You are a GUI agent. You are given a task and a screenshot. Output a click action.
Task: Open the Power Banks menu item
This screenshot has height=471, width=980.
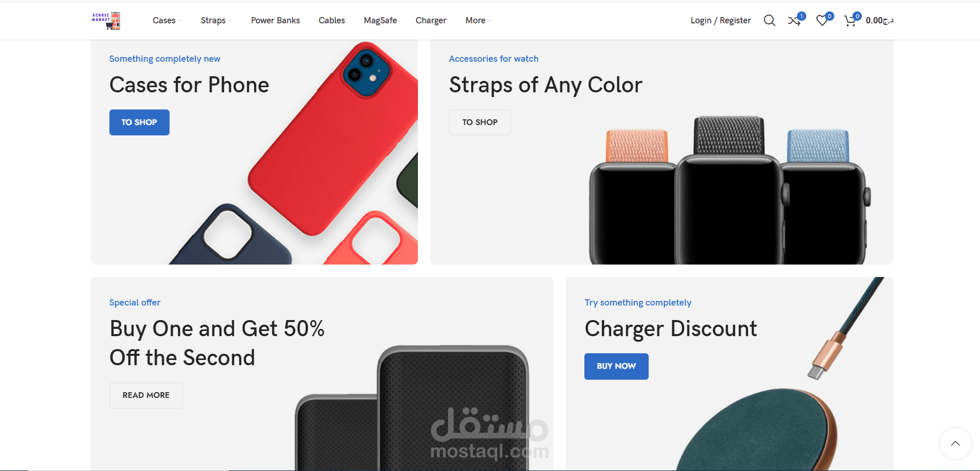275,20
